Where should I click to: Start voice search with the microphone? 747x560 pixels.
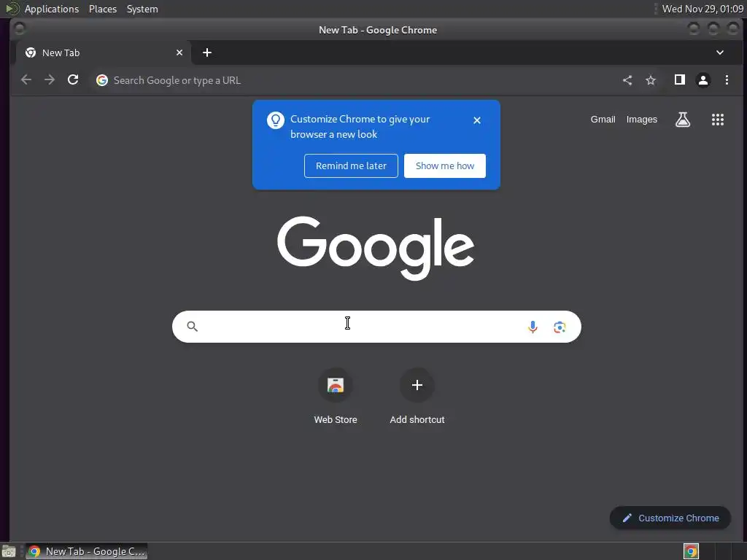(533, 327)
